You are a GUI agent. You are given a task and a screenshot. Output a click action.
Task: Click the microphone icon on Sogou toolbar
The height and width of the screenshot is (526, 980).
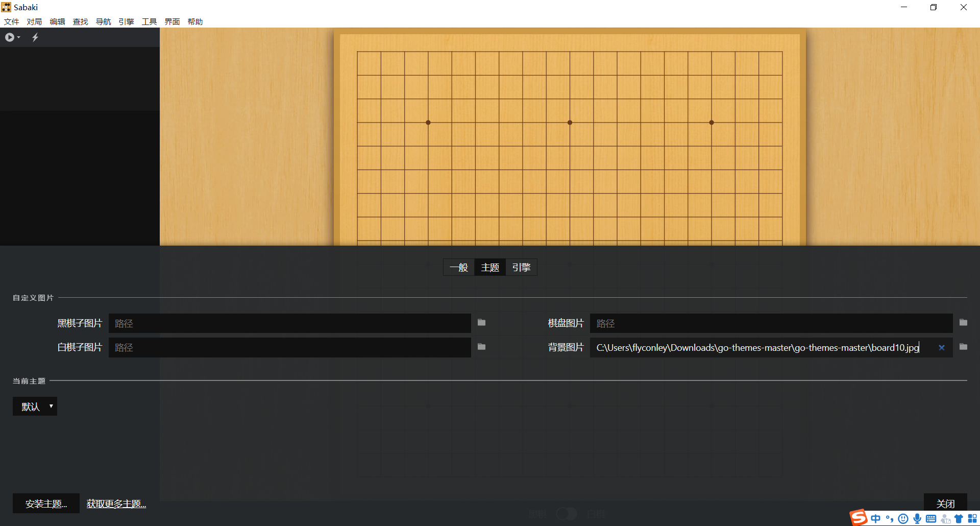[917, 518]
